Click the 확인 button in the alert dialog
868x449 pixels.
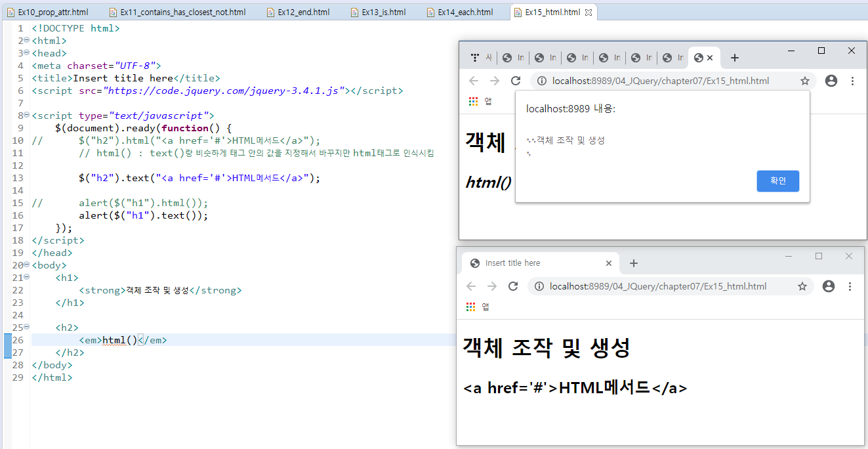777,181
